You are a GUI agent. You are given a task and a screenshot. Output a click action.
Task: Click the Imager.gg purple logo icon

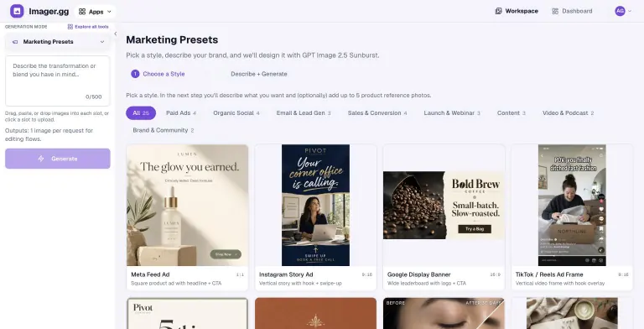click(x=17, y=11)
